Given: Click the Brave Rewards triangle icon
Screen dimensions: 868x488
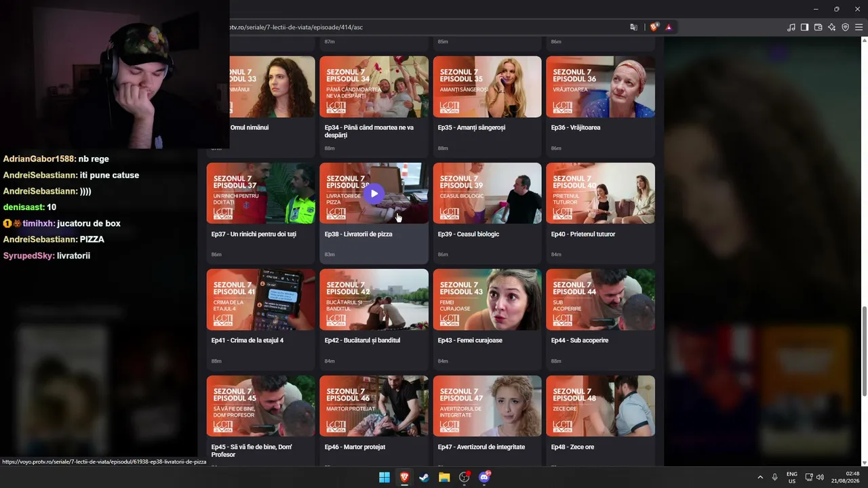Looking at the screenshot, I should tap(669, 27).
